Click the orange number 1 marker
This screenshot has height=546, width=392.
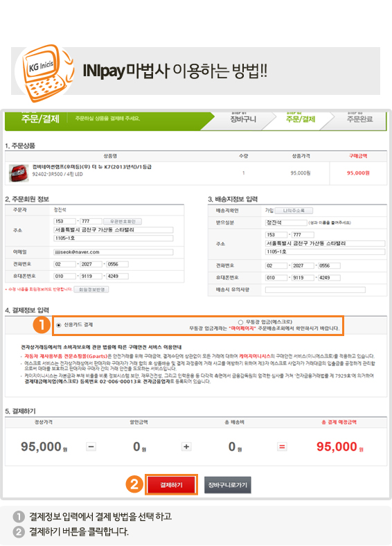(42, 325)
